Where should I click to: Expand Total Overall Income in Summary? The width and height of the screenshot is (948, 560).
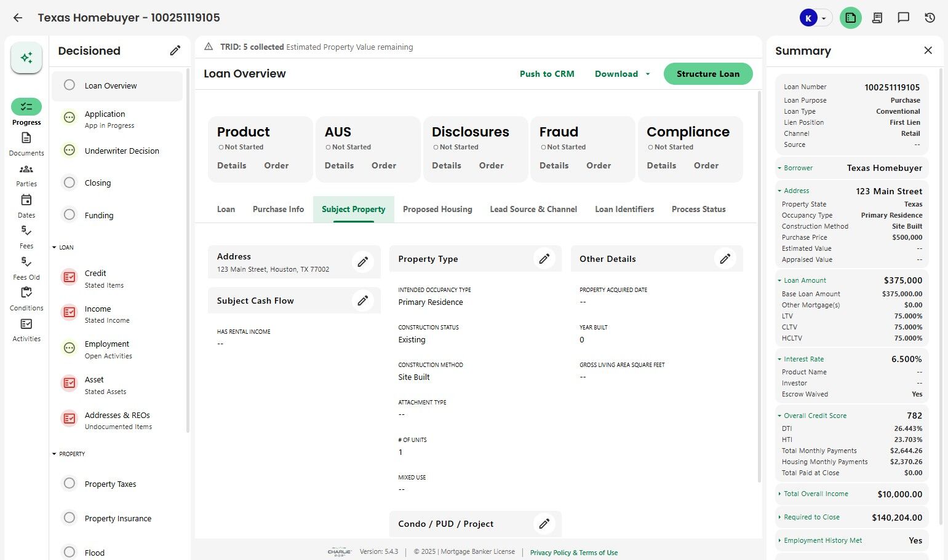[779, 494]
